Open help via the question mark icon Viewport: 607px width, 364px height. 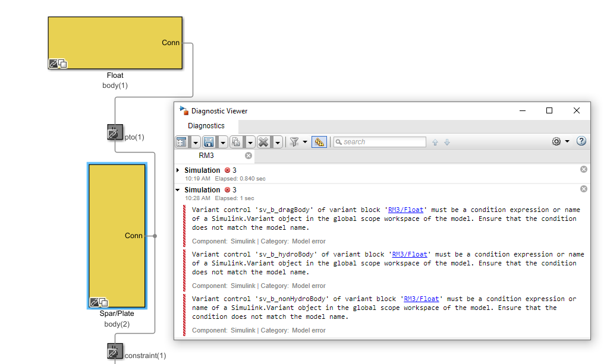tap(581, 141)
